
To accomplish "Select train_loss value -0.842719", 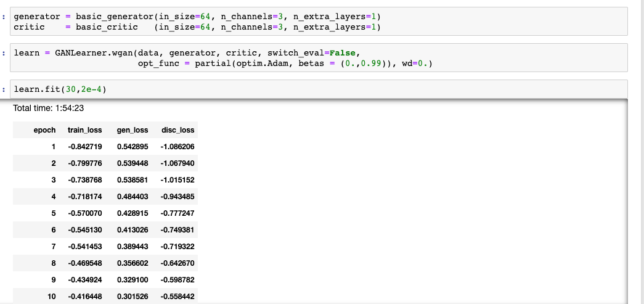I will (85, 147).
